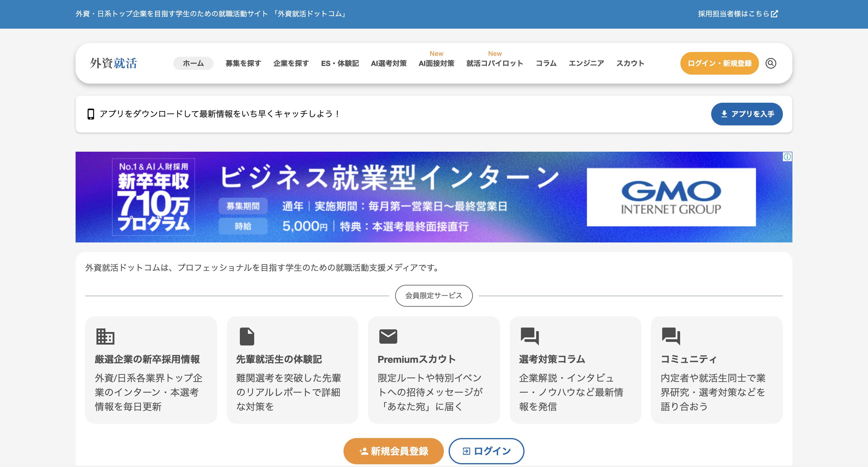Open コラム nav item

[546, 63]
